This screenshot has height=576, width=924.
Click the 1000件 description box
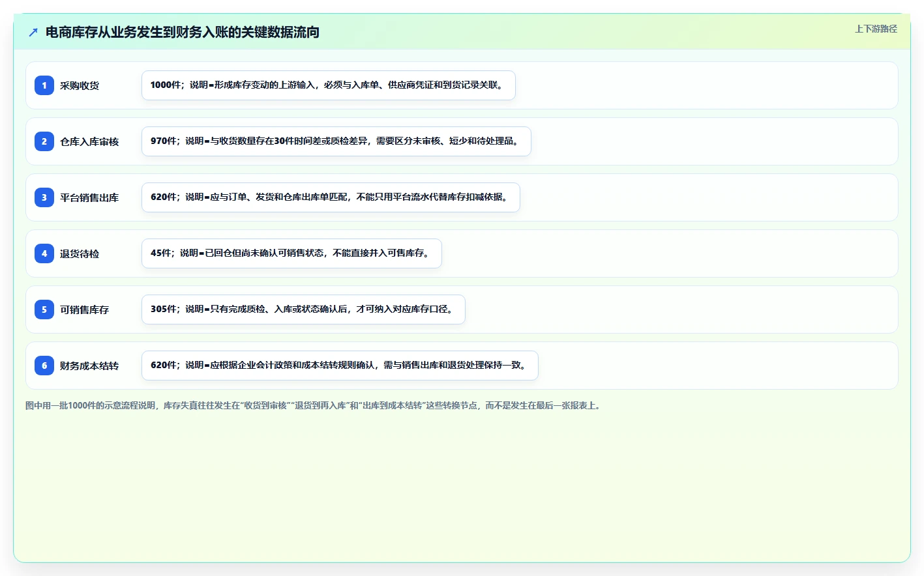pyautogui.click(x=329, y=85)
